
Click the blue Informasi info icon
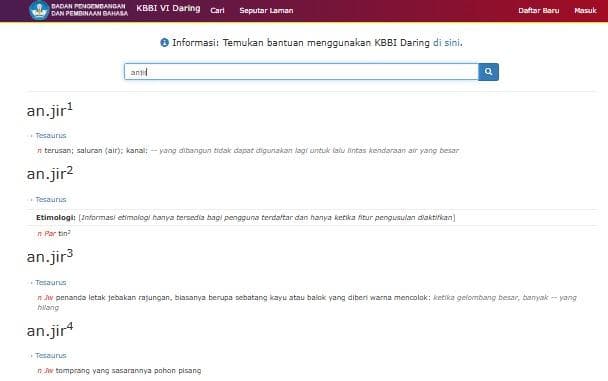point(164,43)
